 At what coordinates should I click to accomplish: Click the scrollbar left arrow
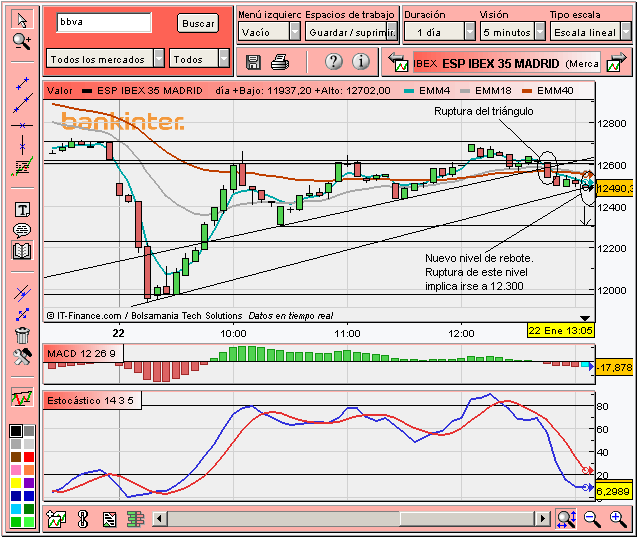[x=159, y=519]
